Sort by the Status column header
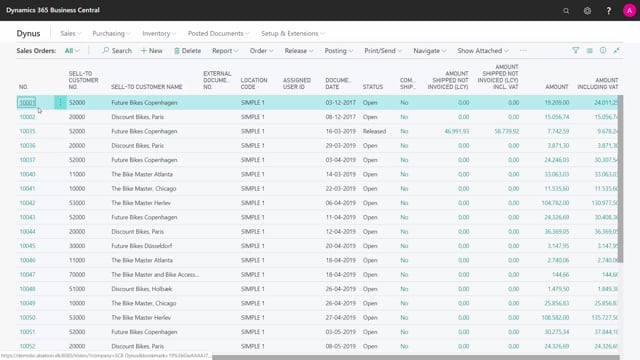This screenshot has width=640, height=360. pos(373,87)
